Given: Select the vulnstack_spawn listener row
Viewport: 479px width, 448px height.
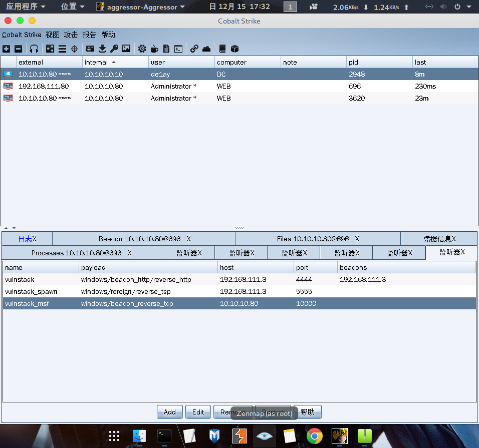Looking at the screenshot, I should pyautogui.click(x=239, y=291).
